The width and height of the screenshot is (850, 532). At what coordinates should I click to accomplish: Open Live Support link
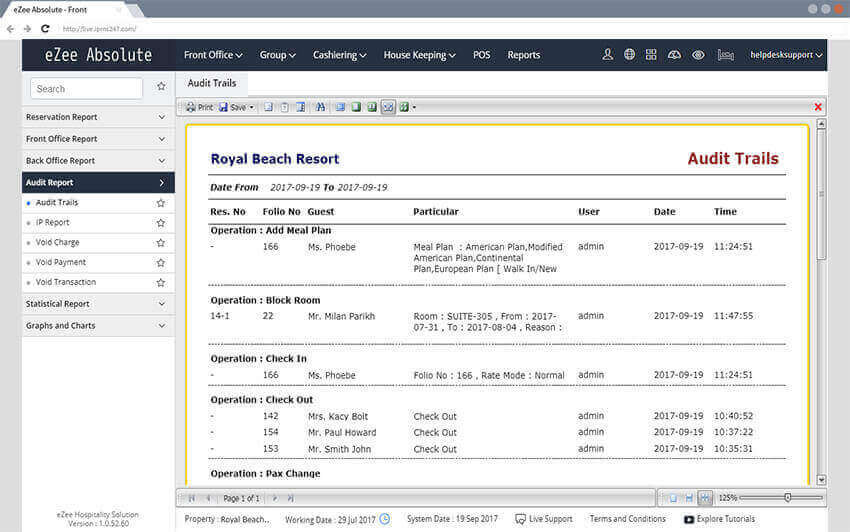(x=544, y=519)
